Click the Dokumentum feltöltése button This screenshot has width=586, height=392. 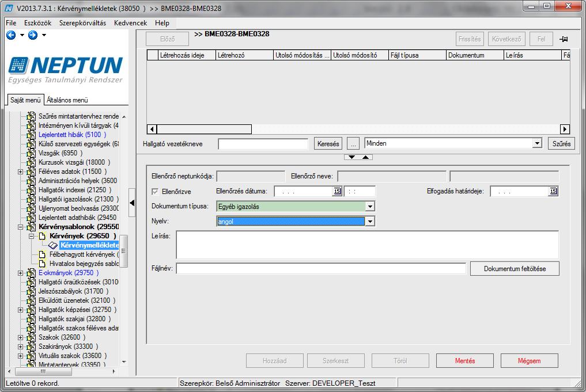click(x=515, y=268)
